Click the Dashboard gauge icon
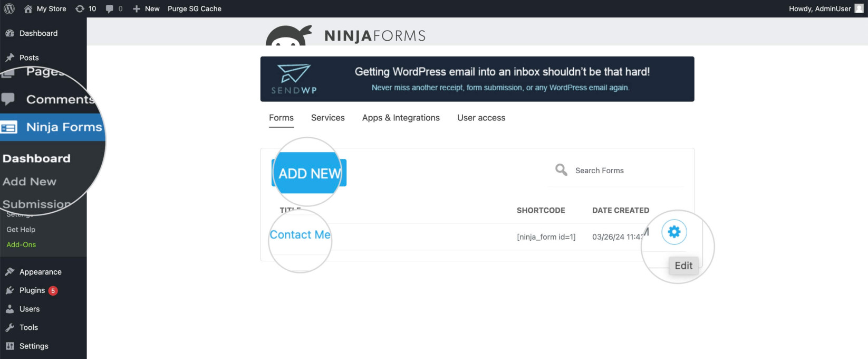 click(9, 33)
